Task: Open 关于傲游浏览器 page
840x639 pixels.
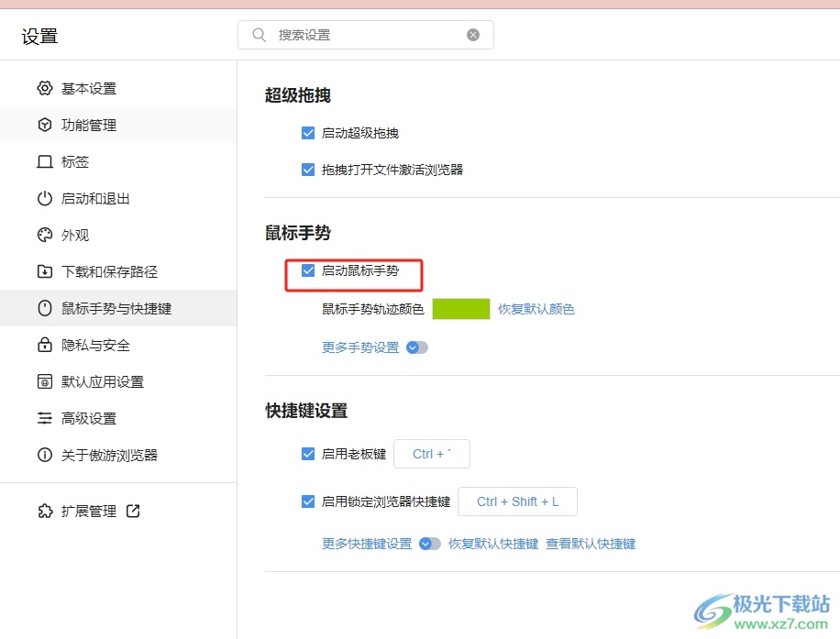Action: [118, 455]
